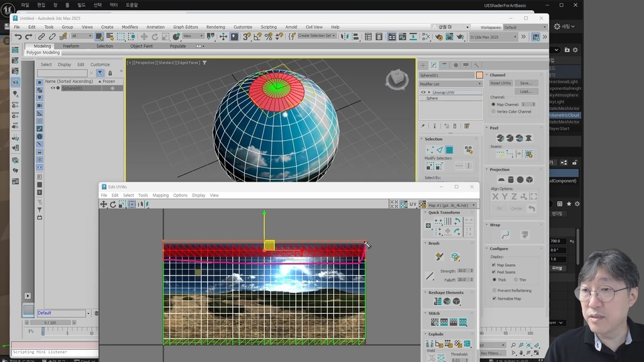Open the Modify command panel tab
This screenshot has height=362, width=644.
click(434, 65)
